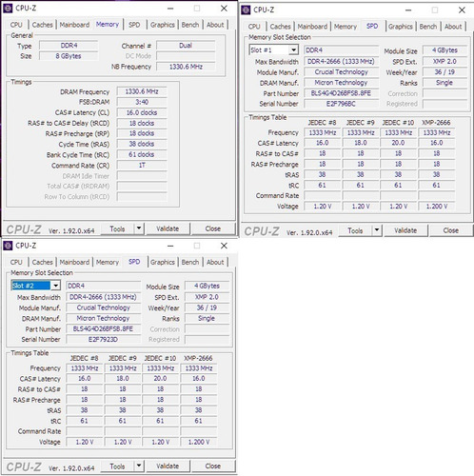Image resolution: width=474 pixels, height=476 pixels.
Task: Click Validate button in Slot #1 SPD window
Action: click(405, 230)
